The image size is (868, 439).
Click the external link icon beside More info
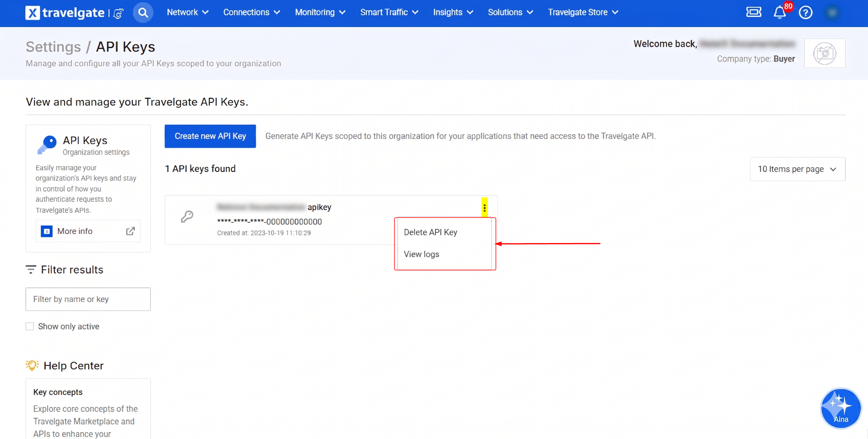130,231
